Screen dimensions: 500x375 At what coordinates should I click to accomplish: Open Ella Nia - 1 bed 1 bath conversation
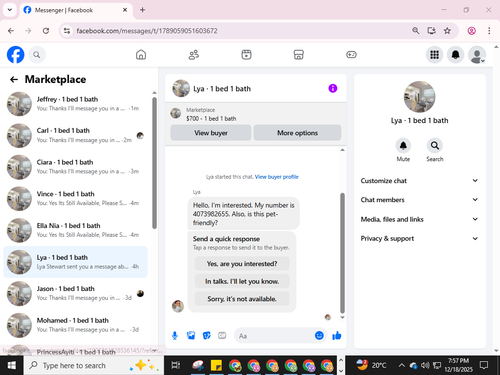[x=75, y=230]
